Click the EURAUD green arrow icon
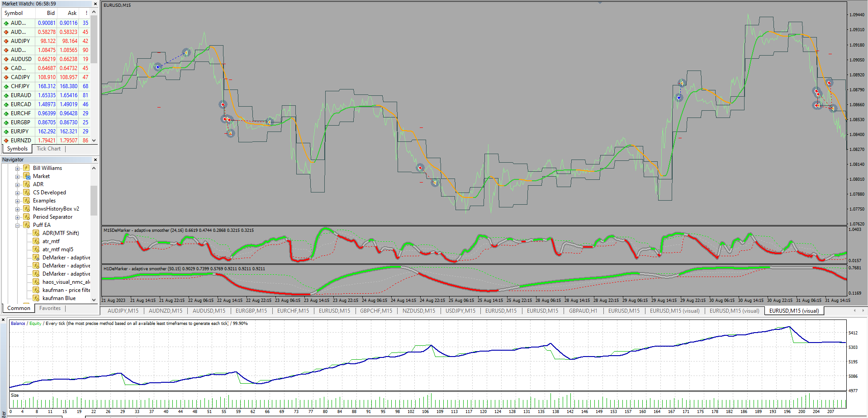 click(6, 95)
